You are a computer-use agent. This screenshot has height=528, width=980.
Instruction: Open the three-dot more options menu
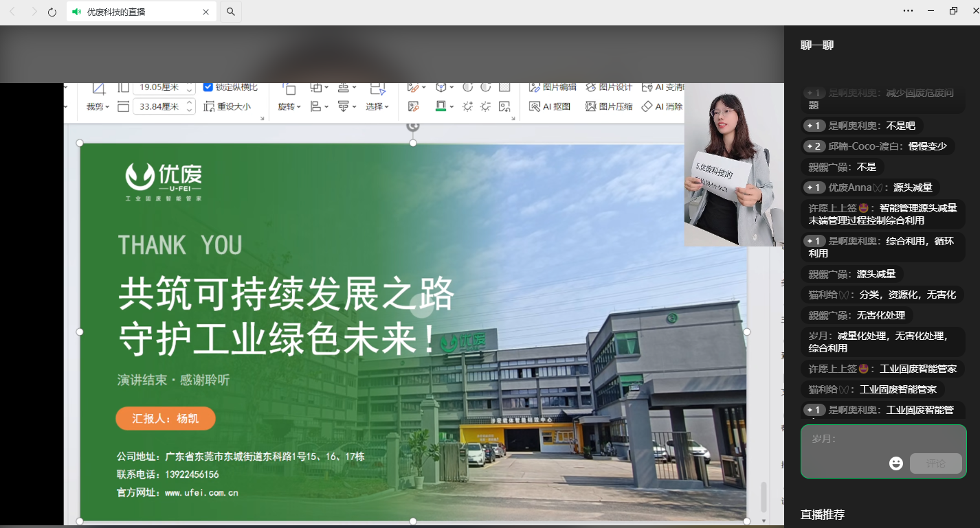coord(908,11)
